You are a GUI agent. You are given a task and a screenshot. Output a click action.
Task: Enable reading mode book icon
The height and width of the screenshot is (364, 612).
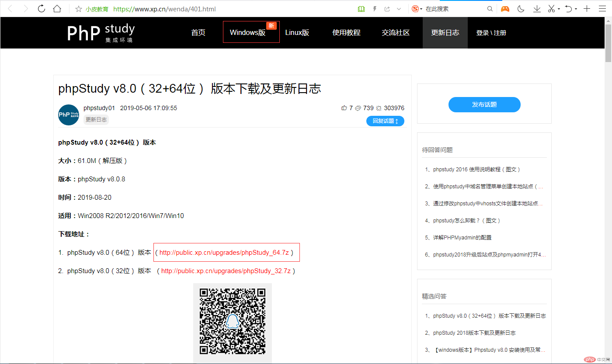361,9
